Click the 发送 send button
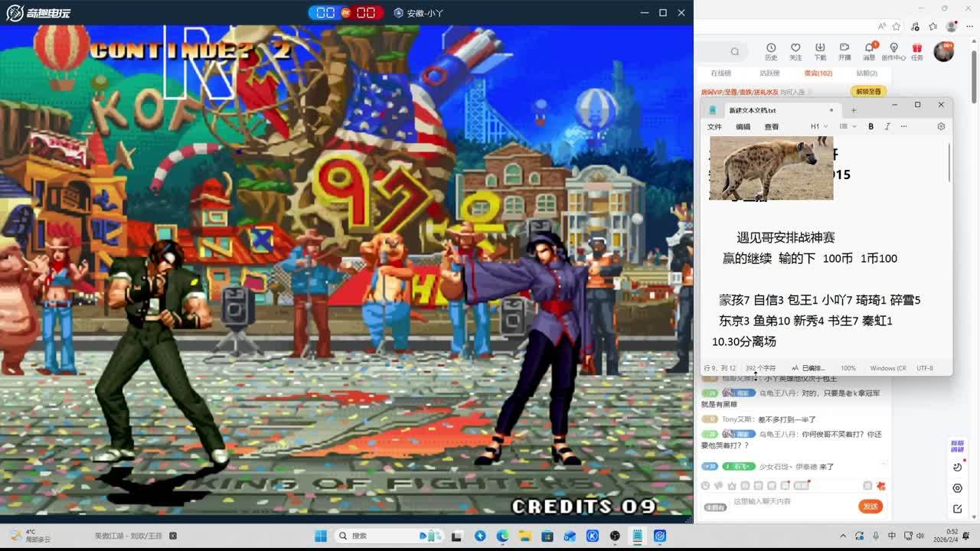 click(x=871, y=506)
